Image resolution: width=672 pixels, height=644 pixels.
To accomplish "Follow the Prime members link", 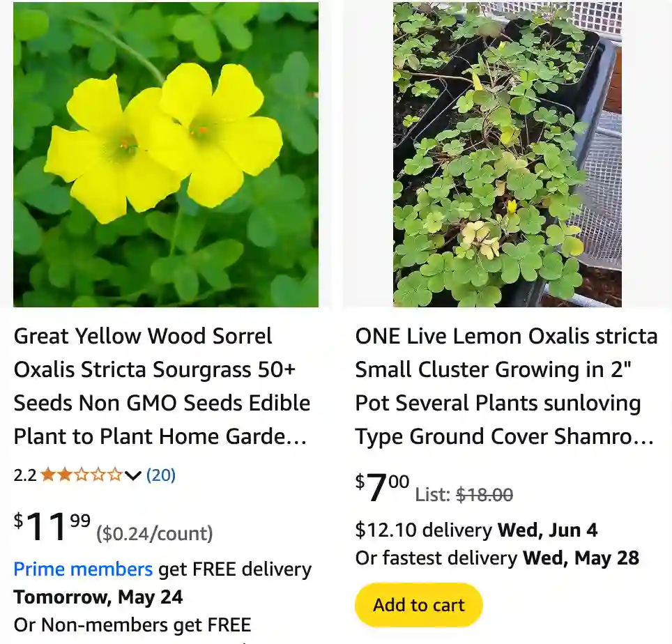I will click(83, 569).
